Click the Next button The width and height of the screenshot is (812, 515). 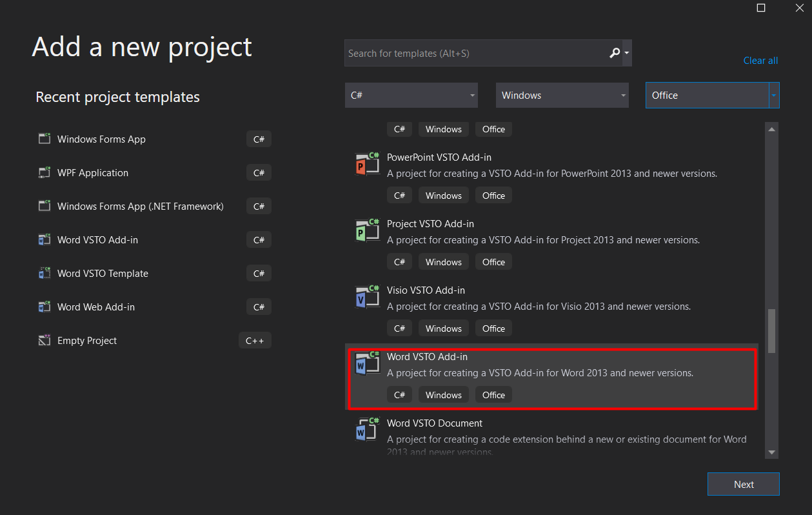coord(744,484)
